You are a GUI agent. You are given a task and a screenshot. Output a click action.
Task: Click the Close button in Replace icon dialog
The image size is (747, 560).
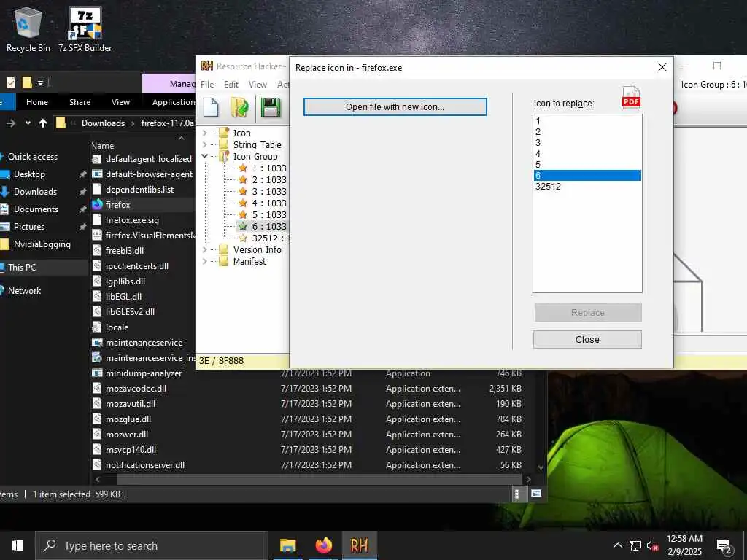[587, 340]
